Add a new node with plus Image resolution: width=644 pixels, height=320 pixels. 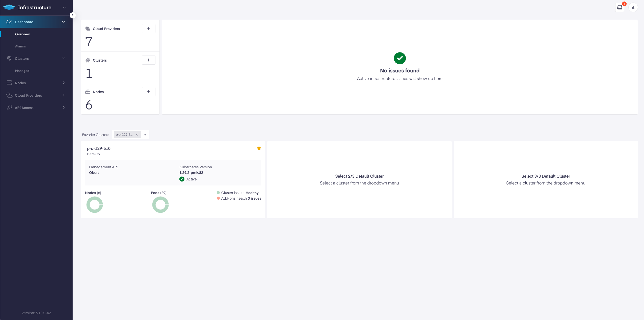[148, 92]
